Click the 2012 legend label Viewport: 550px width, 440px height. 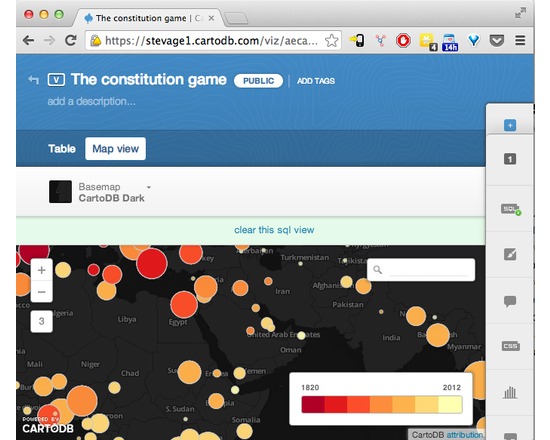coord(451,387)
